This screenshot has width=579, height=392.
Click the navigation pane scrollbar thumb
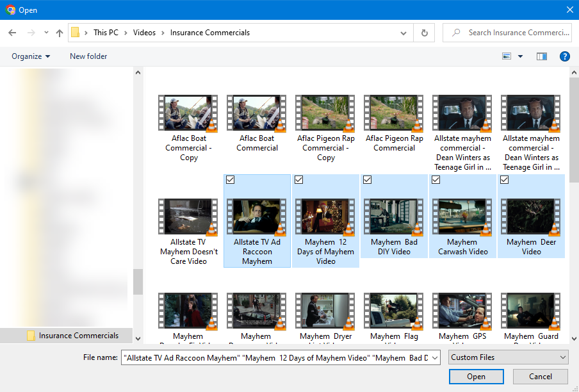(x=138, y=282)
